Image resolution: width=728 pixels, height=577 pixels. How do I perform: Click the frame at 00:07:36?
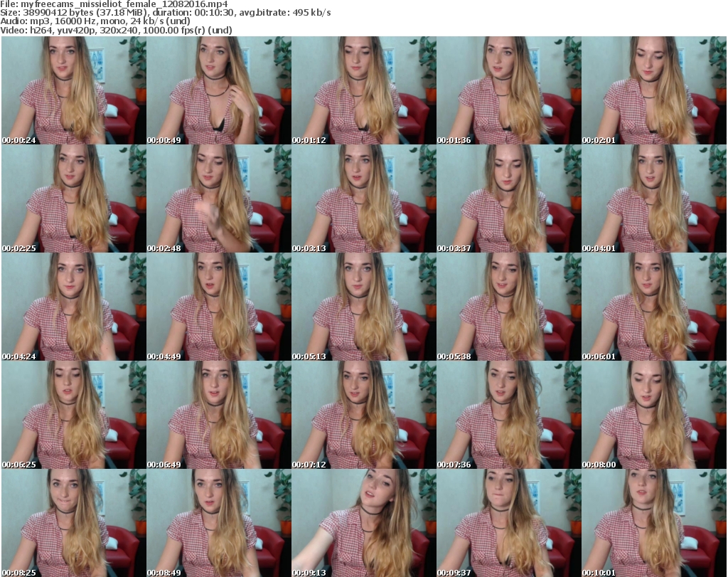pos(509,415)
